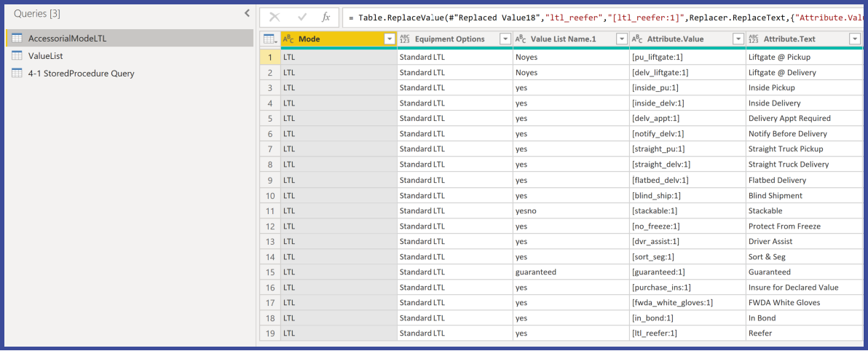Open the table menu icon in grid corner

coord(270,39)
